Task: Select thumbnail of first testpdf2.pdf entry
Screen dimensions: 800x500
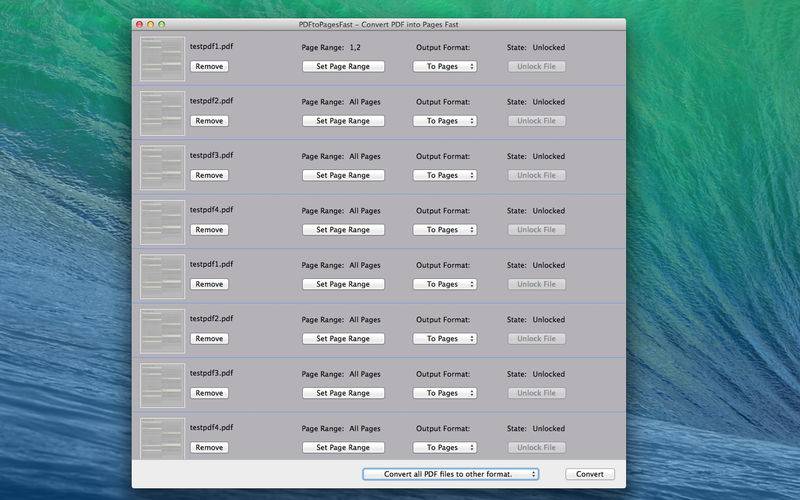Action: (162, 113)
